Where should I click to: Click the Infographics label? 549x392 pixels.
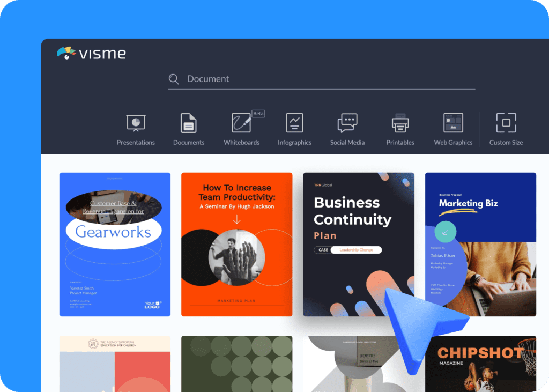pos(294,143)
